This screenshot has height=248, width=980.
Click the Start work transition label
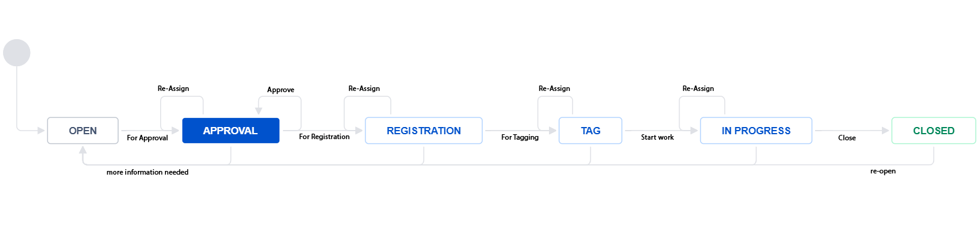(657, 137)
